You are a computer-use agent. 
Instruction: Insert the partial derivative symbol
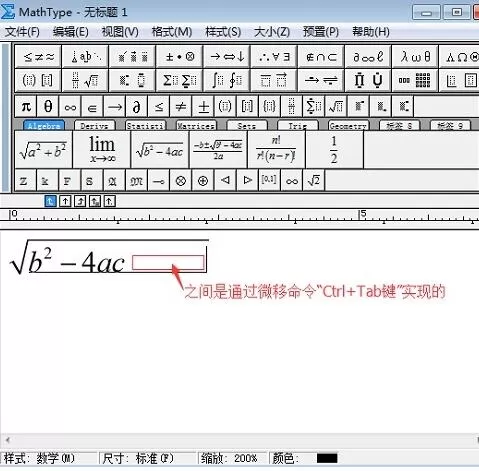click(136, 107)
